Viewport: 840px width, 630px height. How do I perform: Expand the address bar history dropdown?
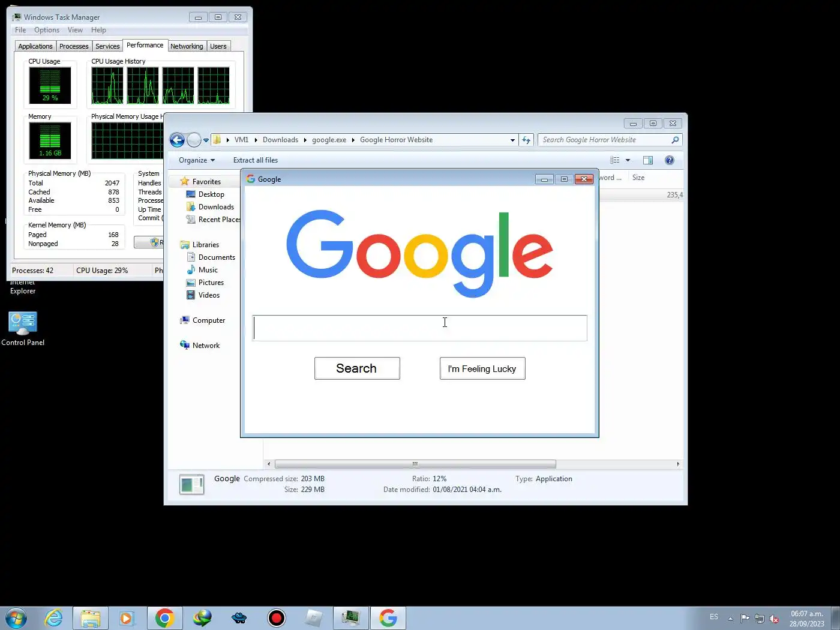tap(512, 140)
